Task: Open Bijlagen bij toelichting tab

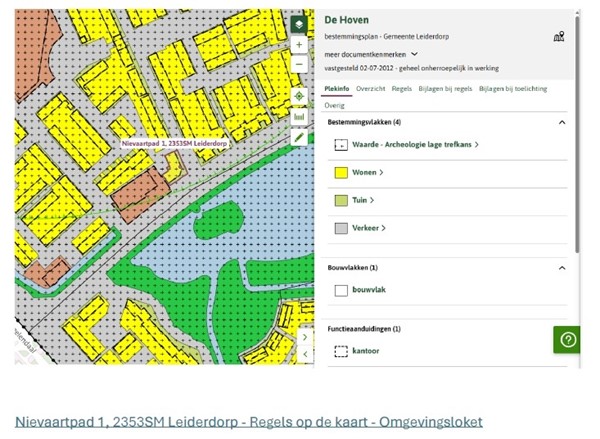Action: click(513, 89)
